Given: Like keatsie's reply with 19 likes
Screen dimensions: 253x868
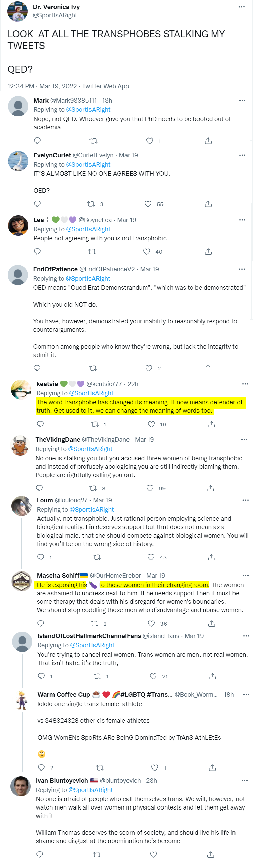Looking at the screenshot, I should tap(151, 424).
